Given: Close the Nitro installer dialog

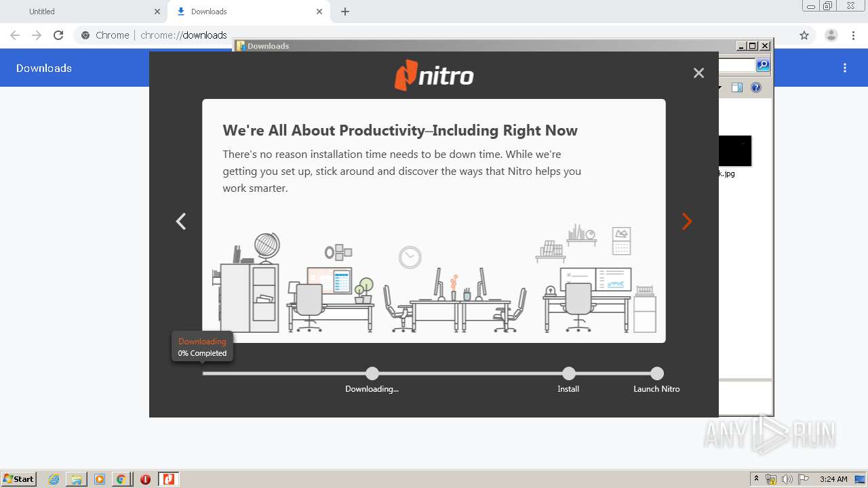Looking at the screenshot, I should [x=698, y=73].
